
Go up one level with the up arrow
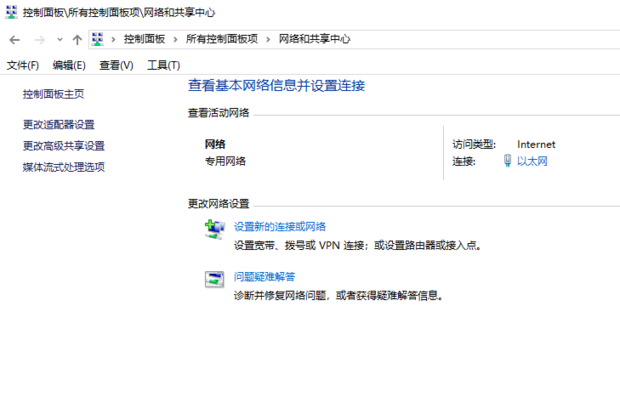pyautogui.click(x=77, y=40)
